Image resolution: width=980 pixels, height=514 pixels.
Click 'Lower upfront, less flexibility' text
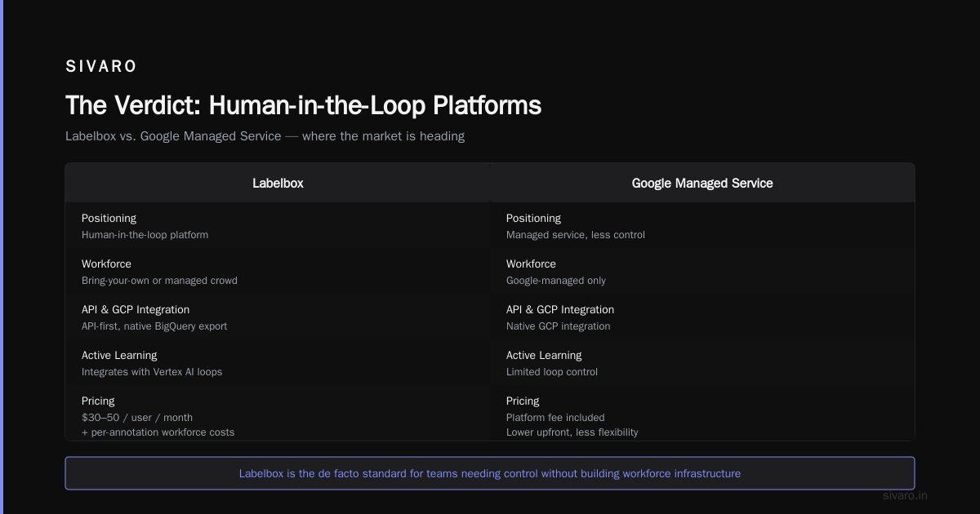[572, 432]
